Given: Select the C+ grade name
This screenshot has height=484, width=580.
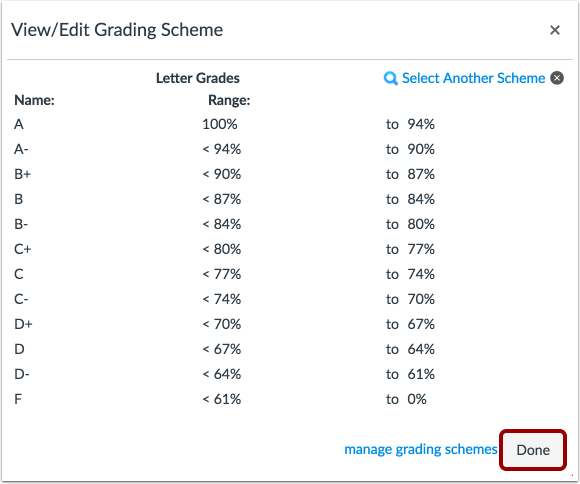Looking at the screenshot, I should [x=23, y=249].
